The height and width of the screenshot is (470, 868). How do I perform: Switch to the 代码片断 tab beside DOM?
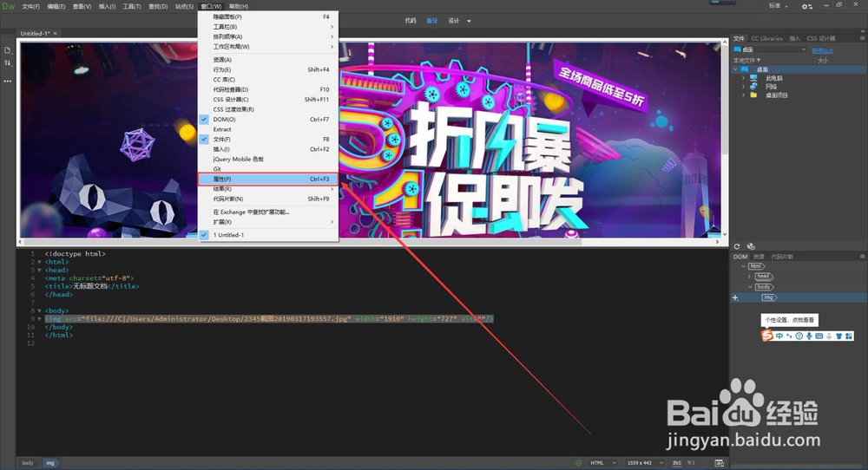782,257
